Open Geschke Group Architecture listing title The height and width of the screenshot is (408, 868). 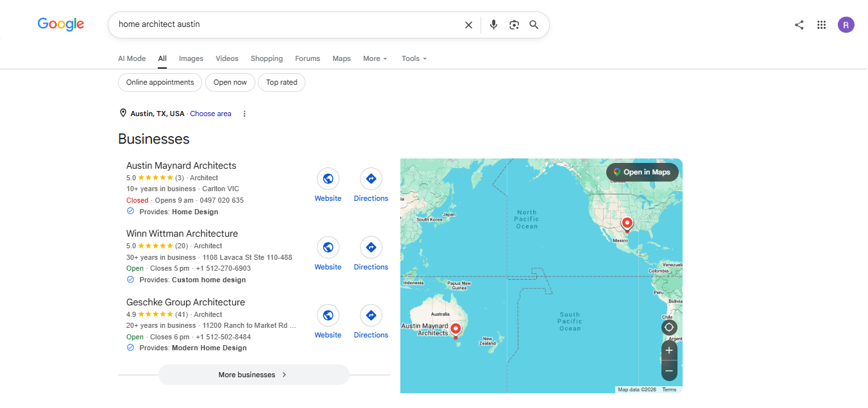(x=185, y=302)
